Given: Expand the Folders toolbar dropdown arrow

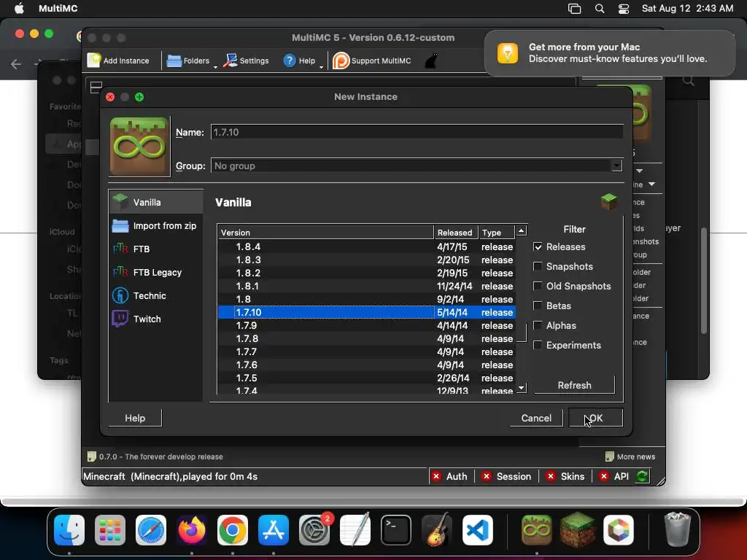Looking at the screenshot, I should pos(215,67).
